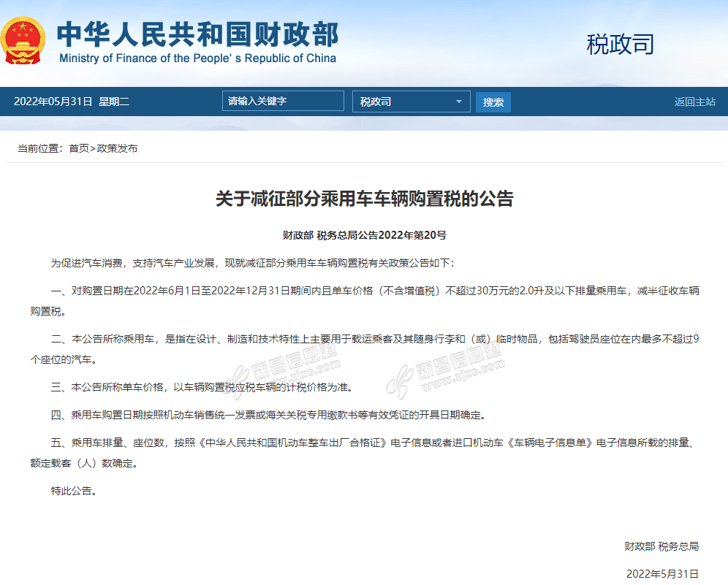Click the 税政司 header title
Screen dimensions: 728x585
point(621,44)
